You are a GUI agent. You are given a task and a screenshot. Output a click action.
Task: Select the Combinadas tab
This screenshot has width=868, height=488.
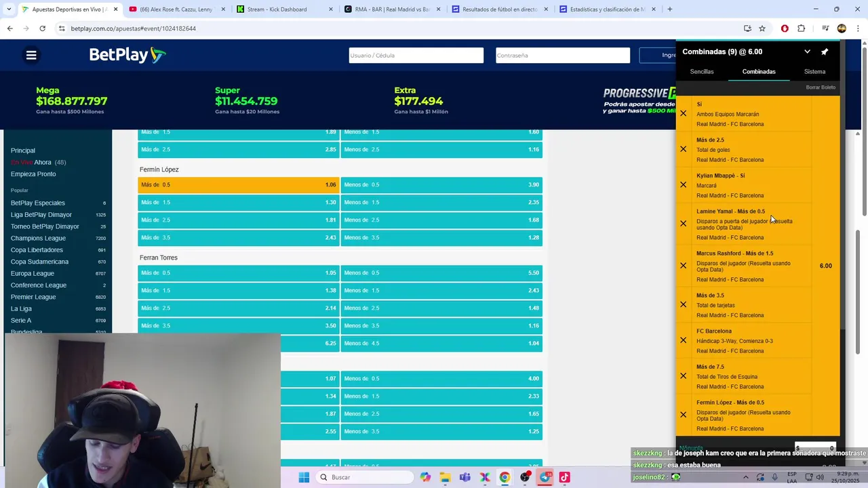coord(759,72)
